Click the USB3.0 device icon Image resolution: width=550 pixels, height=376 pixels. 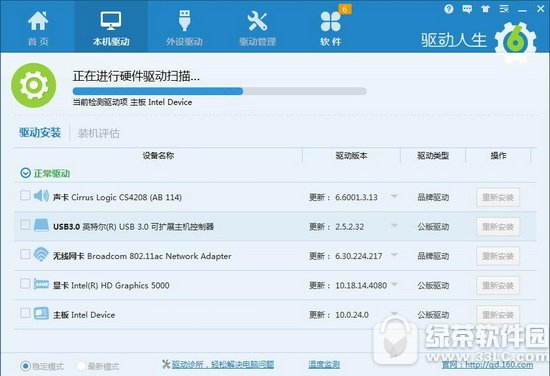(41, 225)
